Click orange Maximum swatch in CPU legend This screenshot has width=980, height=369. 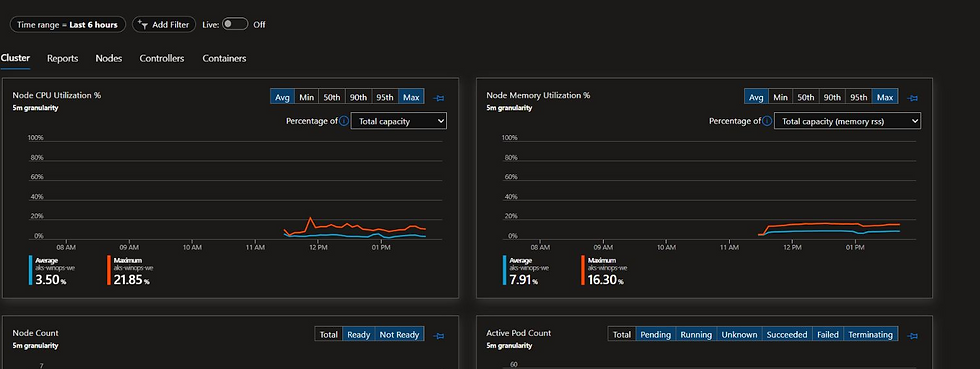coord(108,270)
